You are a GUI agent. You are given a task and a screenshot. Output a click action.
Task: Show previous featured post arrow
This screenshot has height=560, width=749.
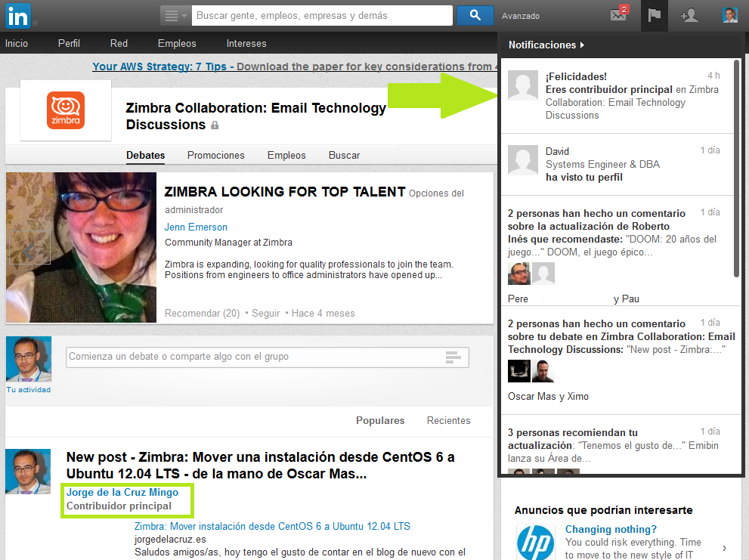coord(29,248)
